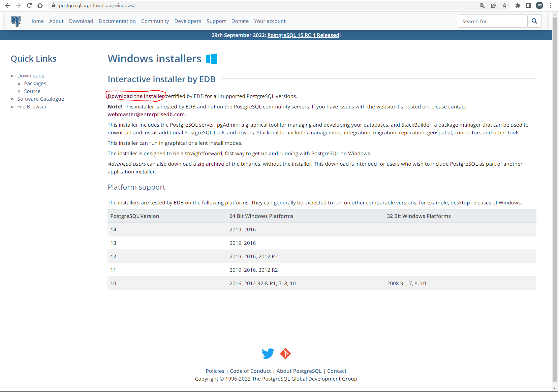Open the Documentation nav item

117,21
